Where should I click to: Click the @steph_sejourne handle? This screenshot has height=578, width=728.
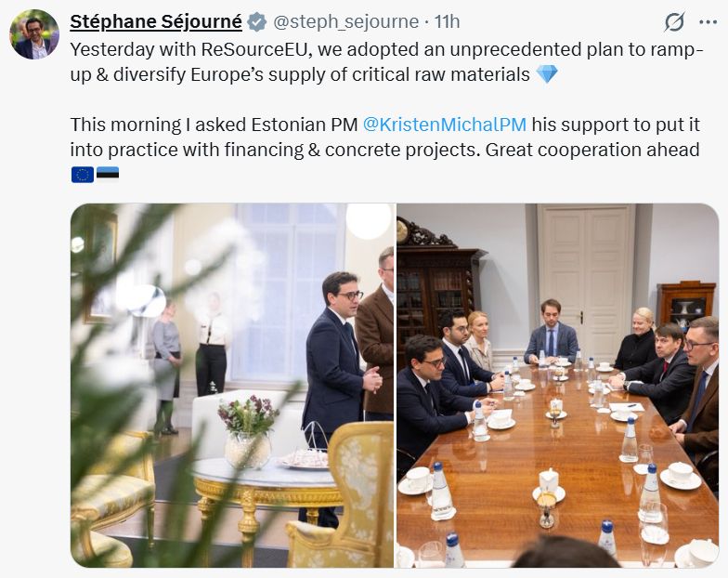point(345,22)
